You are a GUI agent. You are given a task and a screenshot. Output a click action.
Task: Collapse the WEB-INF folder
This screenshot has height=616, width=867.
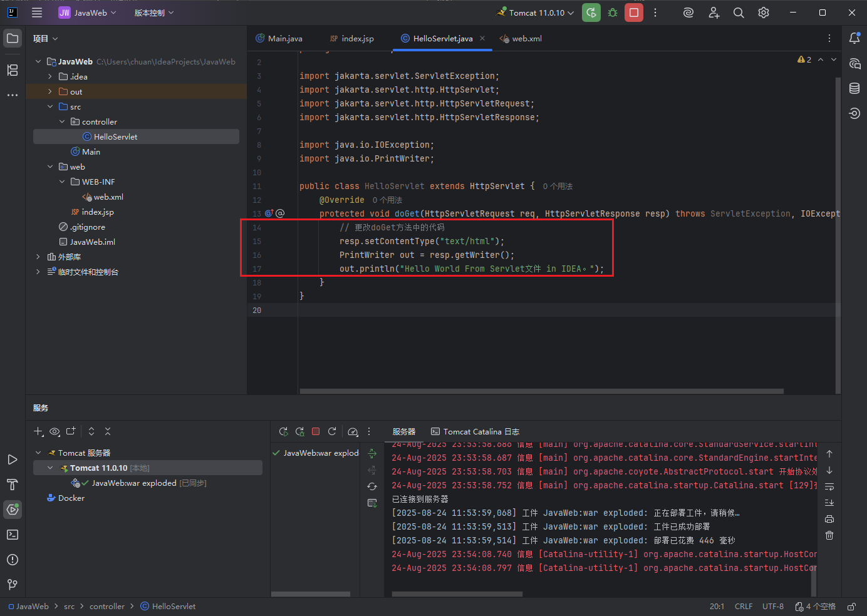(62, 182)
